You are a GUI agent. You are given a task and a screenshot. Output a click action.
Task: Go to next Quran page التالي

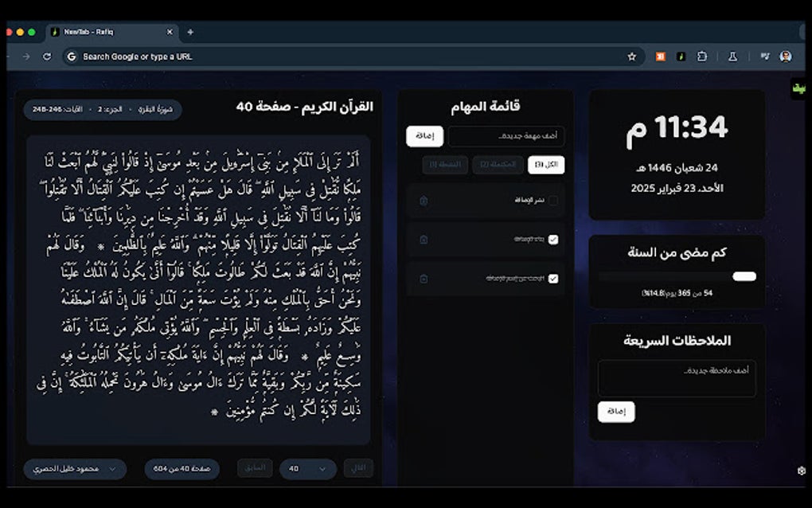(x=358, y=468)
